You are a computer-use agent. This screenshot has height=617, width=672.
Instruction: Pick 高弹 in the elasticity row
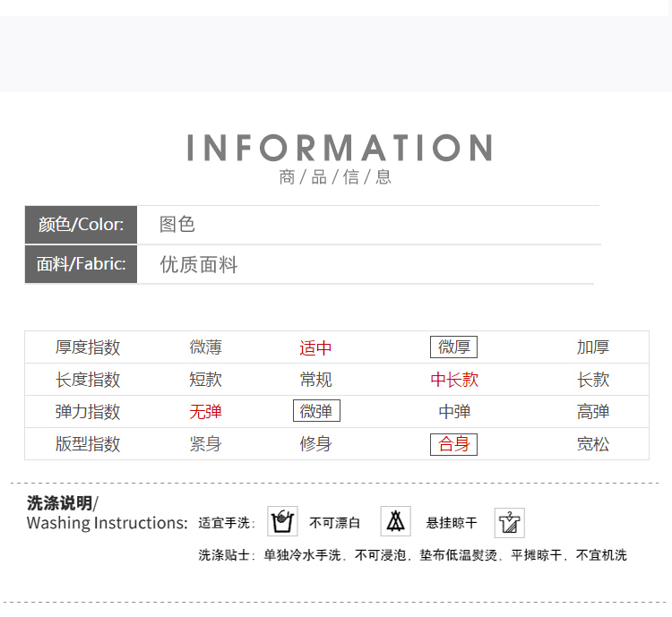pyautogui.click(x=593, y=412)
